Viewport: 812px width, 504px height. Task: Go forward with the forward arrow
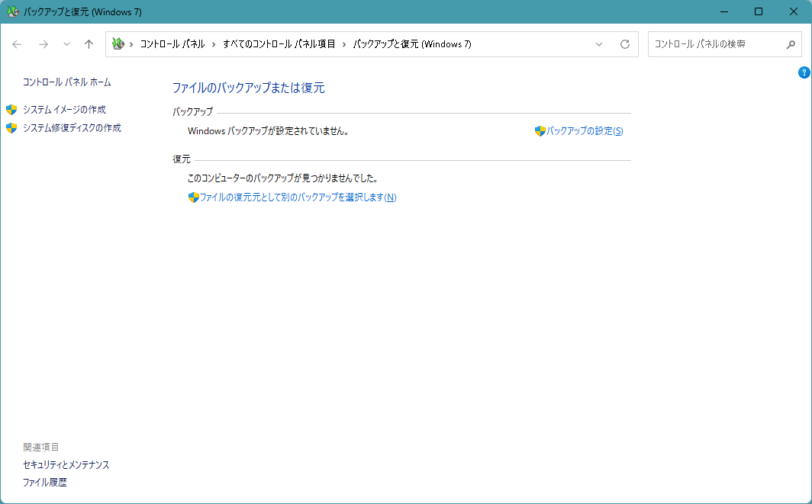43,44
